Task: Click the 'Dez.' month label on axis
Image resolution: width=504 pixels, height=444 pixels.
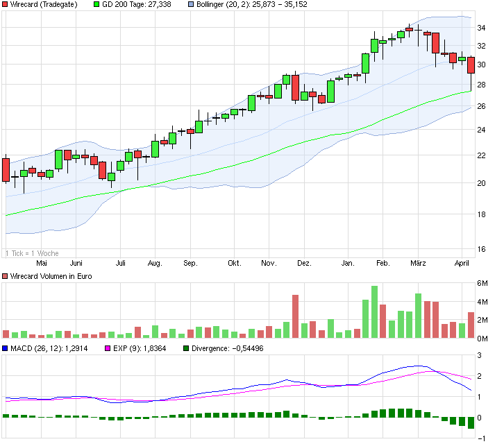Action: 304,263
